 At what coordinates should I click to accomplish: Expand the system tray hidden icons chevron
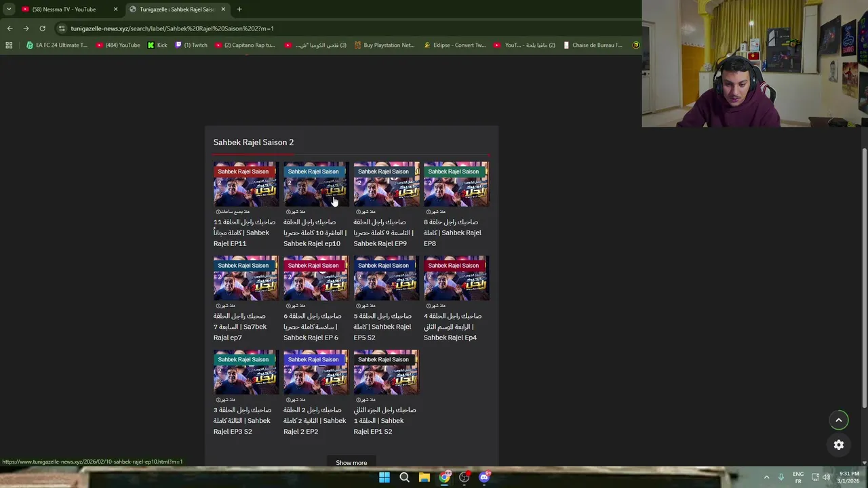[766, 477]
